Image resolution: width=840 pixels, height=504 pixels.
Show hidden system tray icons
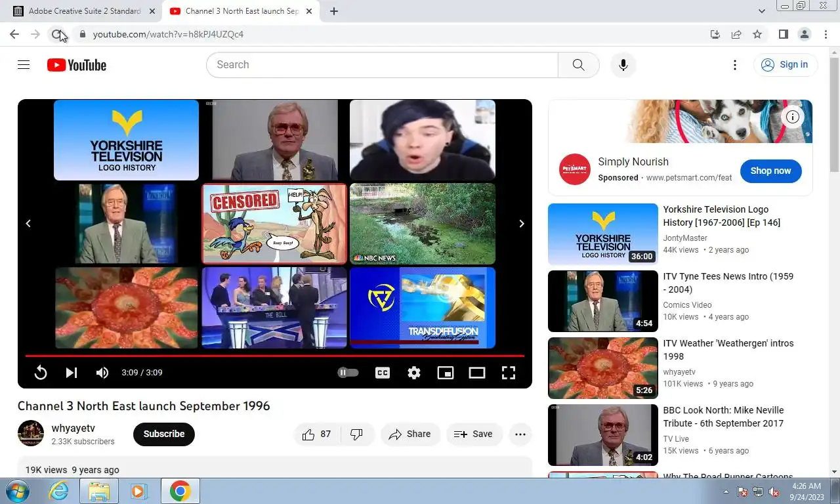[x=726, y=492]
